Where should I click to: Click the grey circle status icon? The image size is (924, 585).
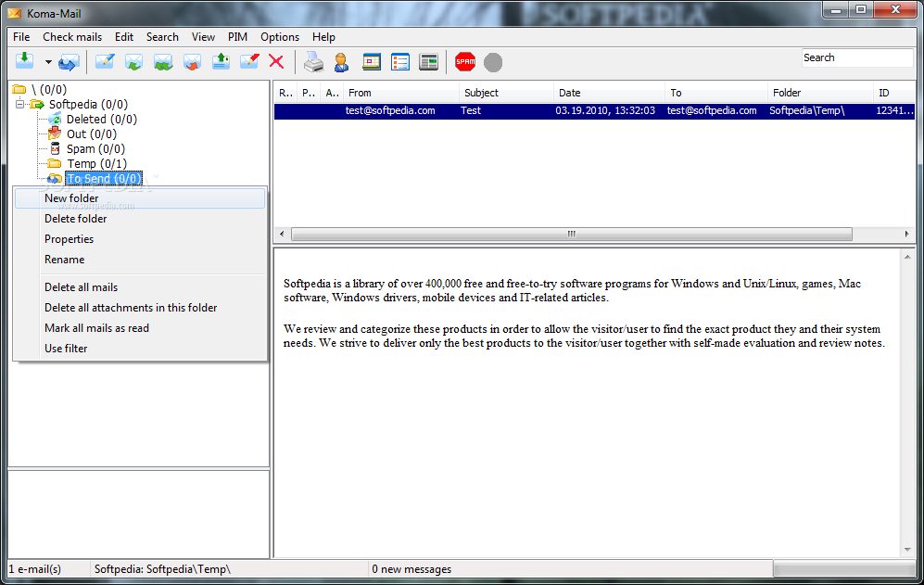[x=493, y=62]
